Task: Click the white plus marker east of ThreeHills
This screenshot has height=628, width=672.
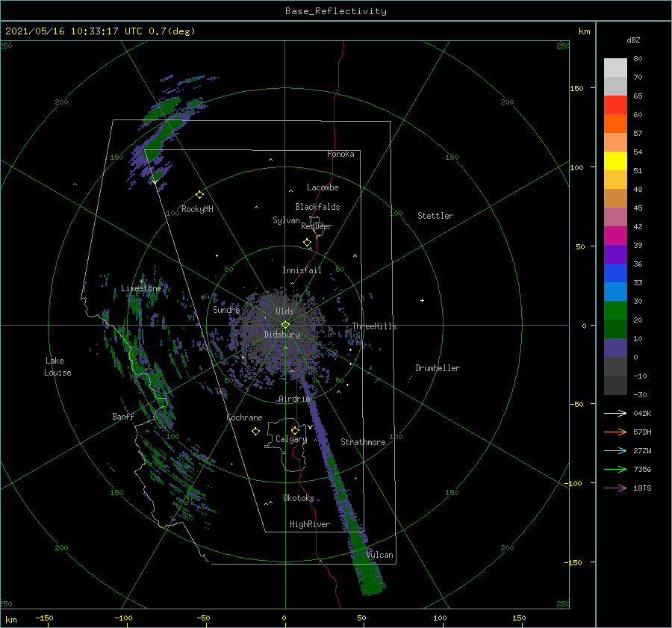Action: click(422, 300)
